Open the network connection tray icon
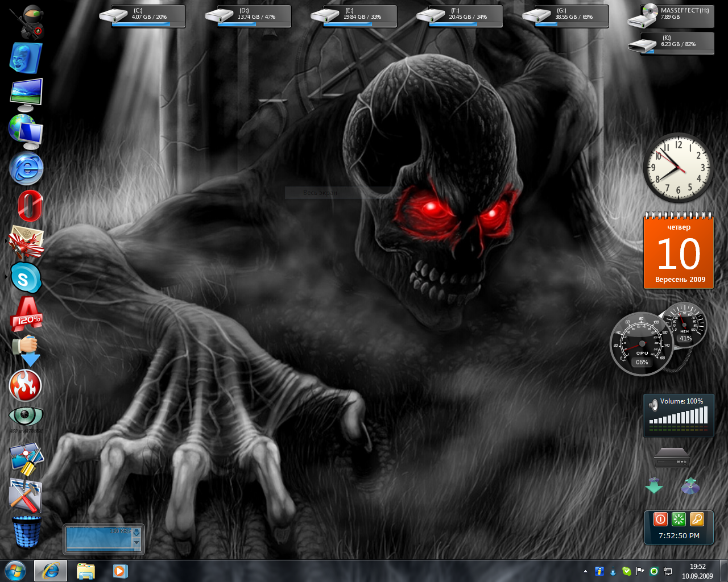The image size is (728, 582). [668, 571]
